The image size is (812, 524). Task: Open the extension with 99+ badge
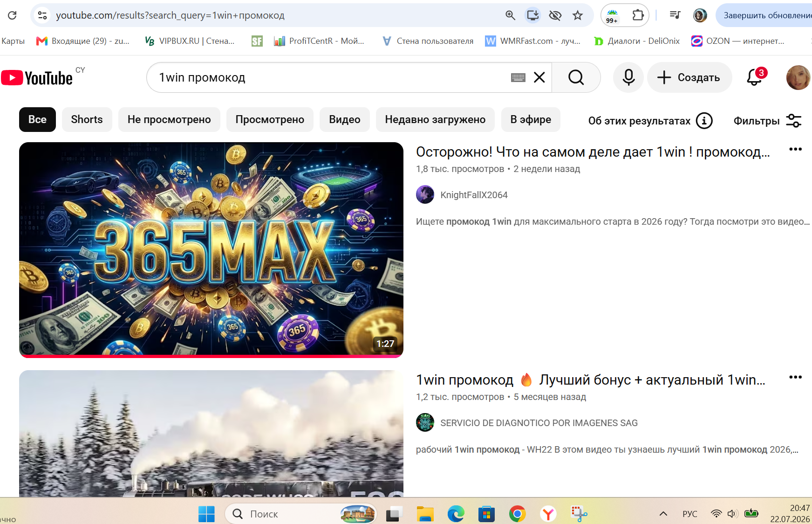point(612,16)
